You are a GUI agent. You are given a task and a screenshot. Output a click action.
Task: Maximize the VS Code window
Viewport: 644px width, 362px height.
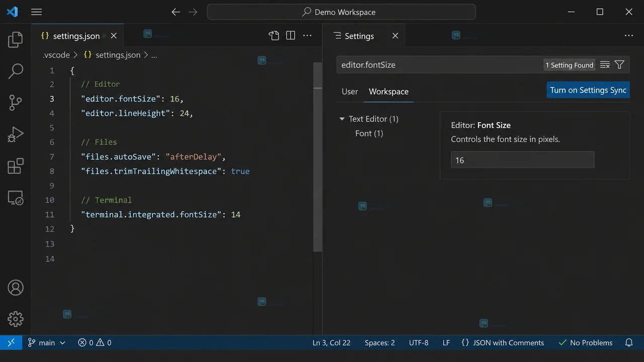click(x=600, y=12)
